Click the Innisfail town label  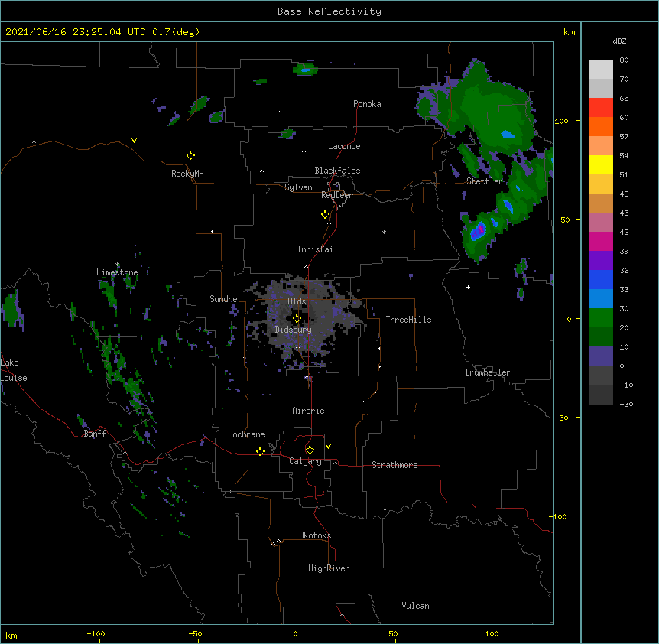pyautogui.click(x=317, y=249)
